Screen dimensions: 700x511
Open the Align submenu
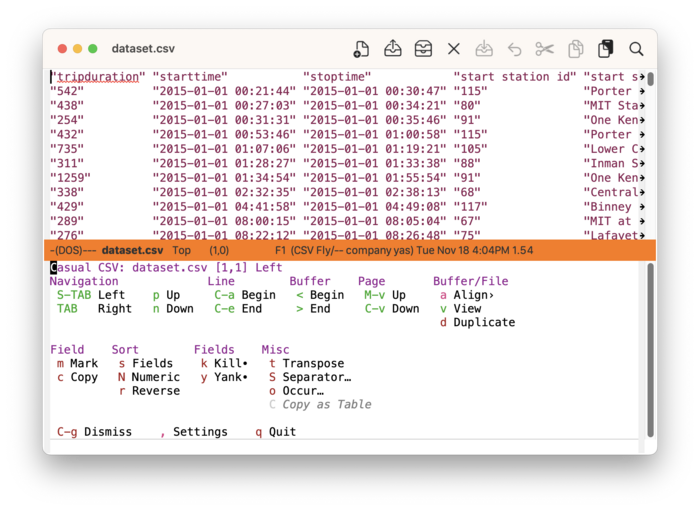click(x=467, y=295)
